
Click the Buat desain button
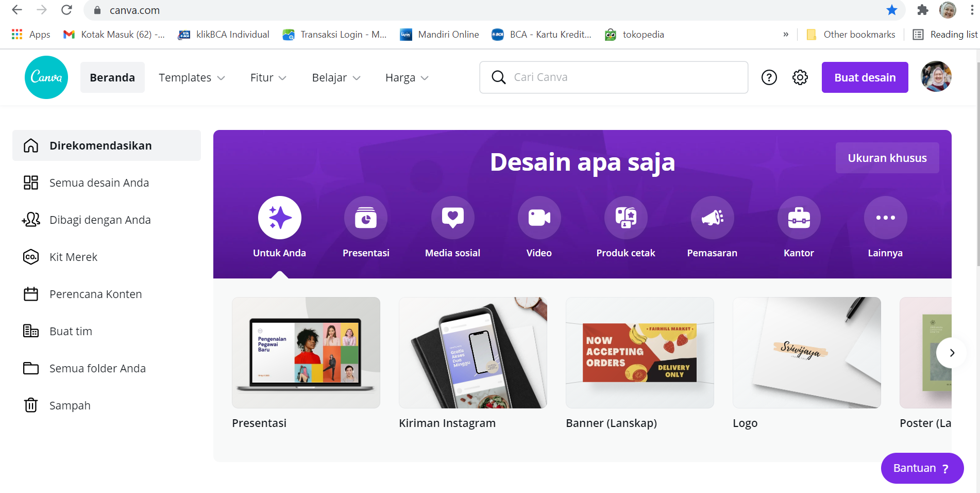(x=865, y=77)
